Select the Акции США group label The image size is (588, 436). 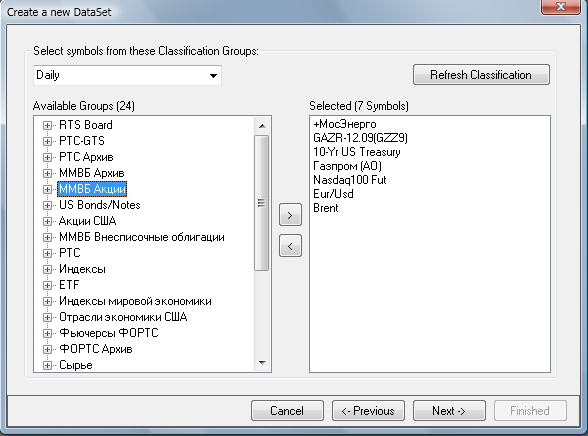click(x=87, y=221)
